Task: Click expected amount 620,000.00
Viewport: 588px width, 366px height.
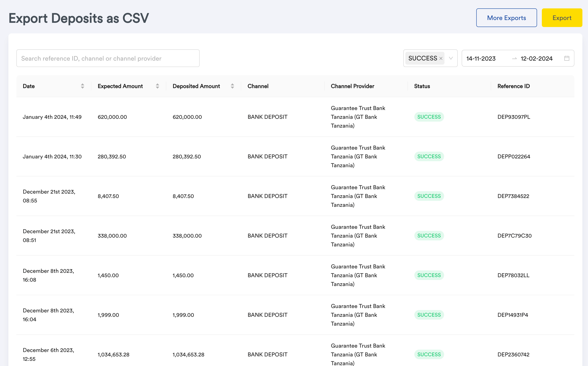Action: [112, 117]
